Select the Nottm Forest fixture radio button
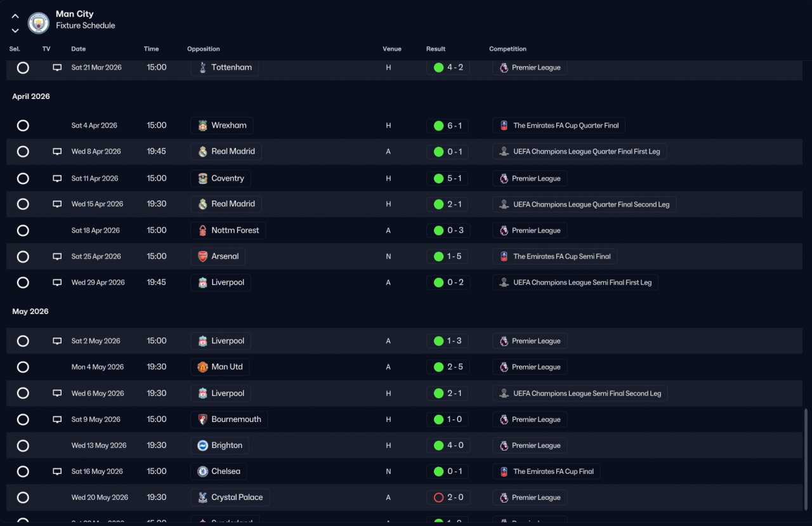The height and width of the screenshot is (526, 812). (x=23, y=230)
